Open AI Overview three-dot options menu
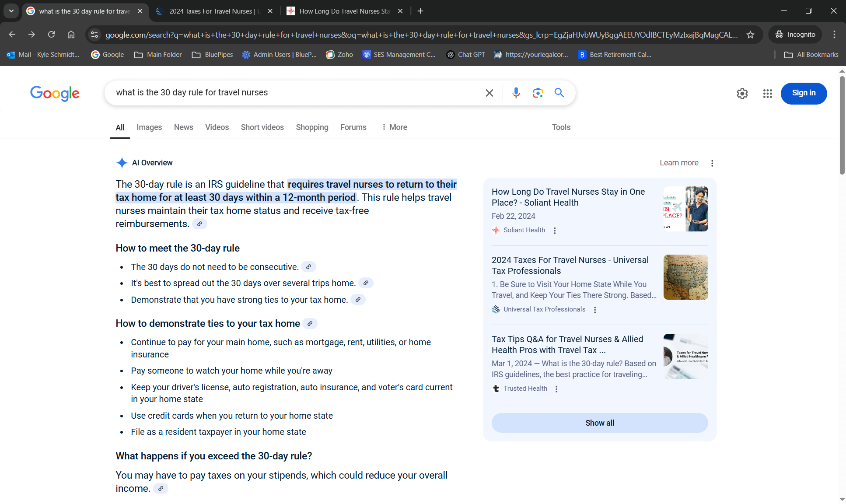This screenshot has height=504, width=846. pyautogui.click(x=712, y=163)
